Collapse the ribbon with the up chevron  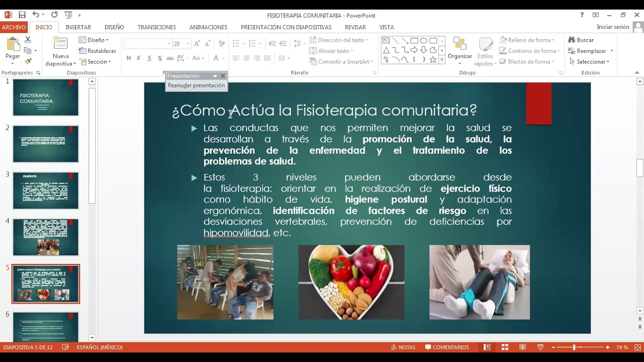[637, 73]
